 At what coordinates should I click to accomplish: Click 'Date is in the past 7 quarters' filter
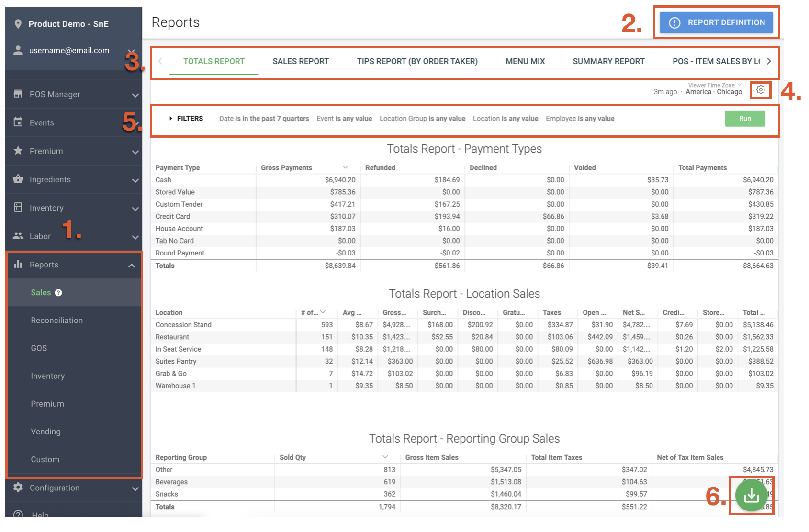point(264,119)
